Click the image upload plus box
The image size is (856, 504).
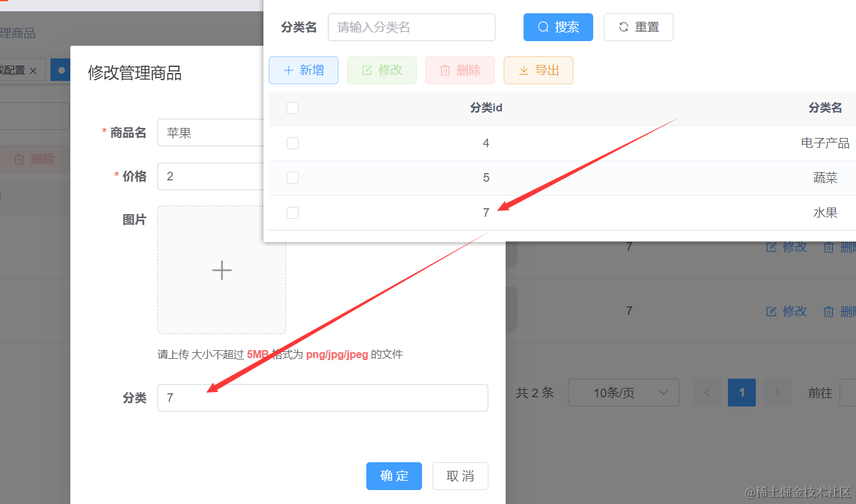coord(222,270)
